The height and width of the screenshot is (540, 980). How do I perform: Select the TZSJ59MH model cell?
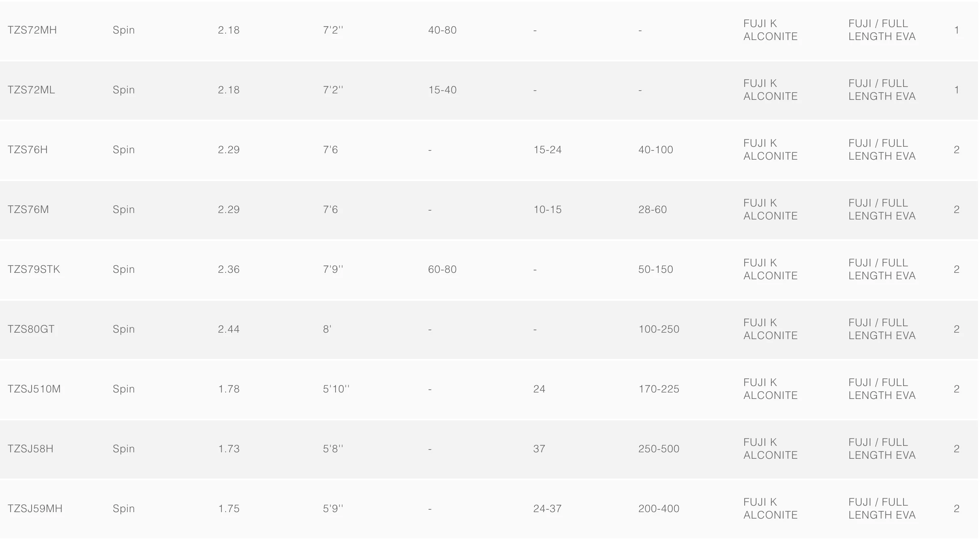pos(35,509)
